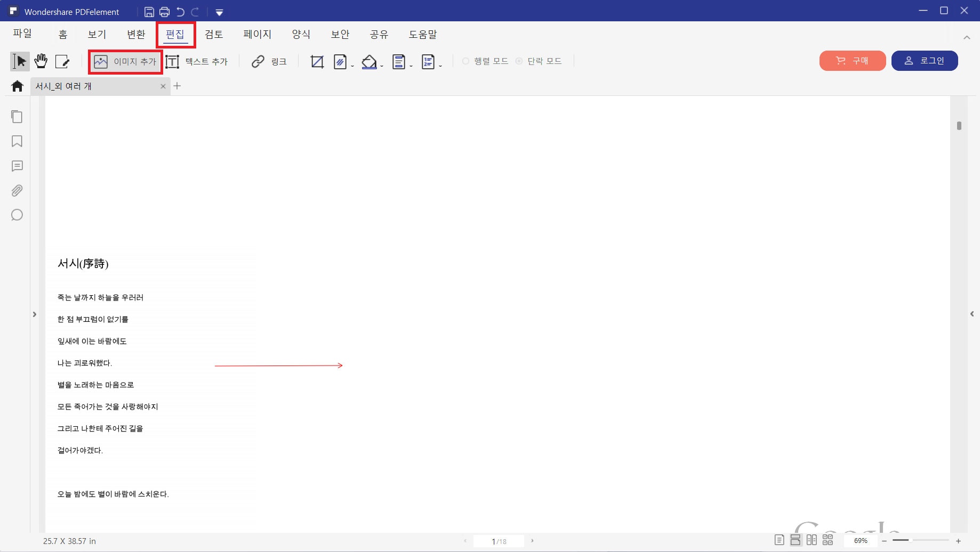Enable the Edit objects tool
The width and height of the screenshot is (980, 552).
coord(62,61)
